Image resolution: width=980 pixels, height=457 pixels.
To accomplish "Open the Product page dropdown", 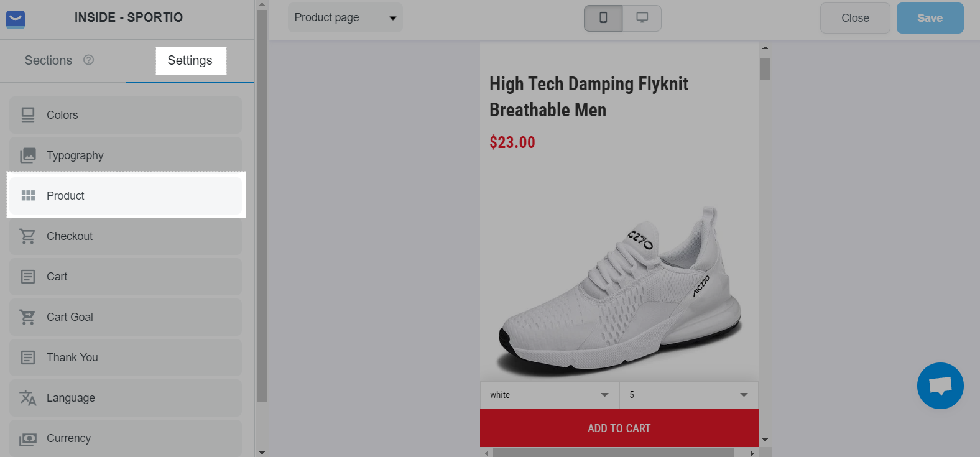I will [345, 17].
